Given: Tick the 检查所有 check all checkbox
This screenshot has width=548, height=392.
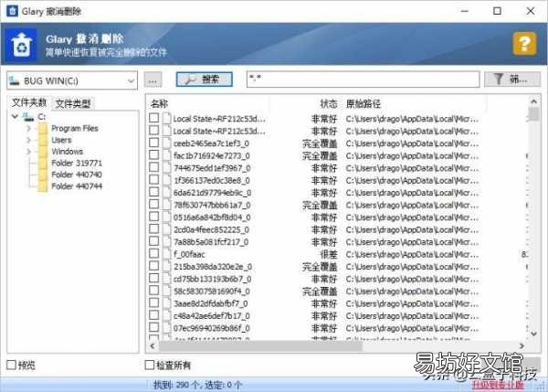Looking at the screenshot, I should point(150,365).
